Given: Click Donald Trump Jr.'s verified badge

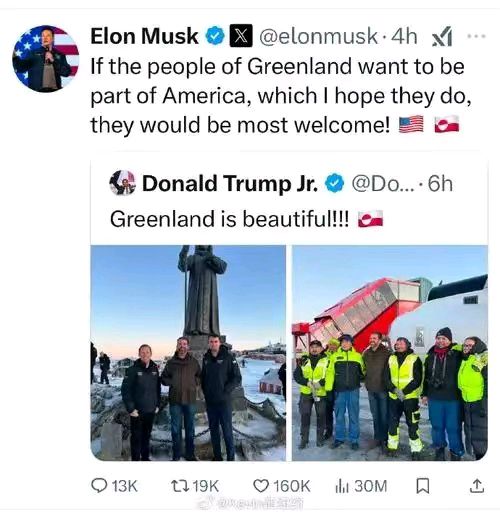Looking at the screenshot, I should tap(334, 184).
